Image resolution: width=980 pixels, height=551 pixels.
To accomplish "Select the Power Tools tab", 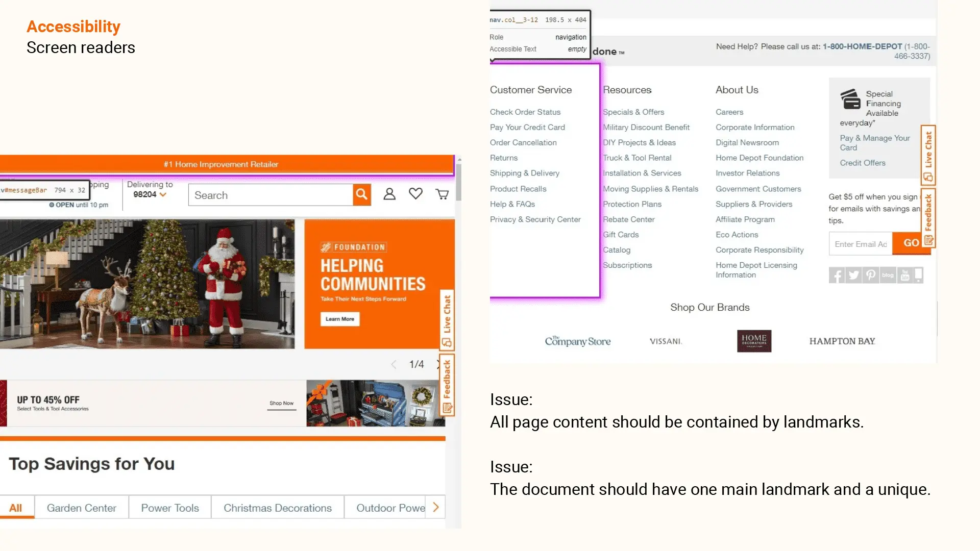I will point(170,508).
